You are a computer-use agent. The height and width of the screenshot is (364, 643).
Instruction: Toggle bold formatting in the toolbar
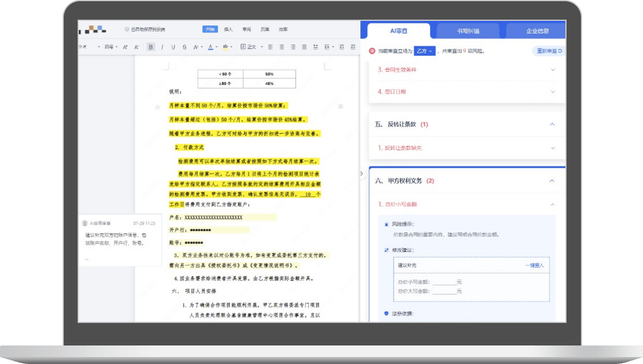point(151,47)
